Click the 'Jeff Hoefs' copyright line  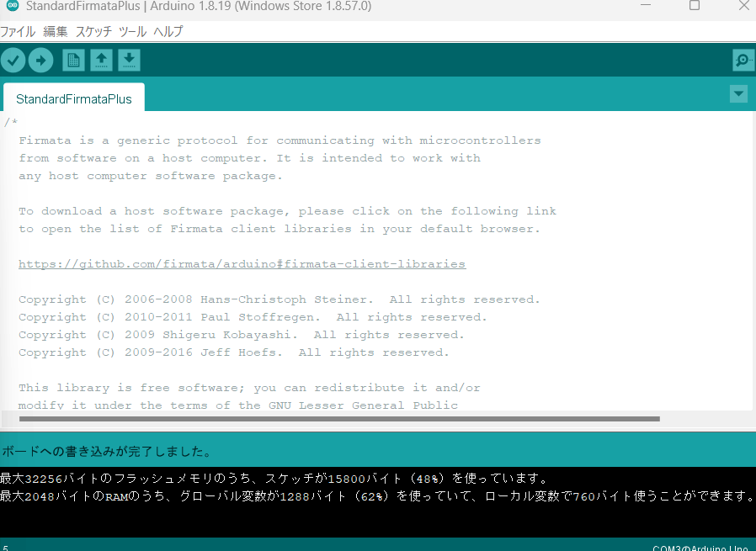click(234, 352)
